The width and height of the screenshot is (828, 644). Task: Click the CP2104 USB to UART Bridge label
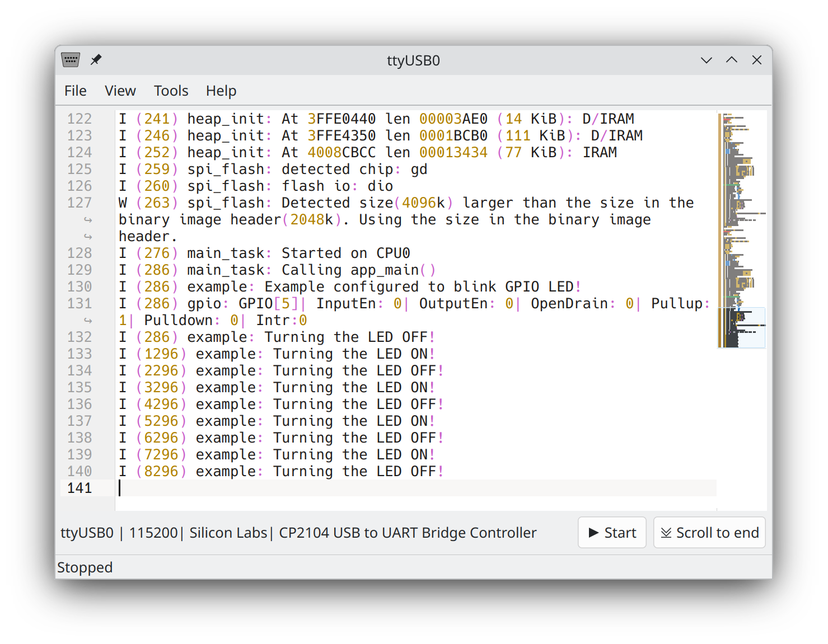point(408,533)
